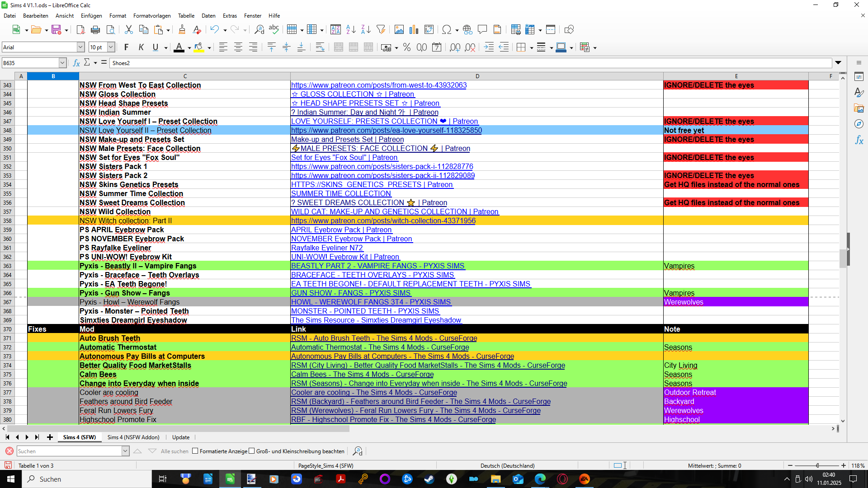The width and height of the screenshot is (868, 488).
Task: Open the Einfügen menu
Action: tap(91, 16)
